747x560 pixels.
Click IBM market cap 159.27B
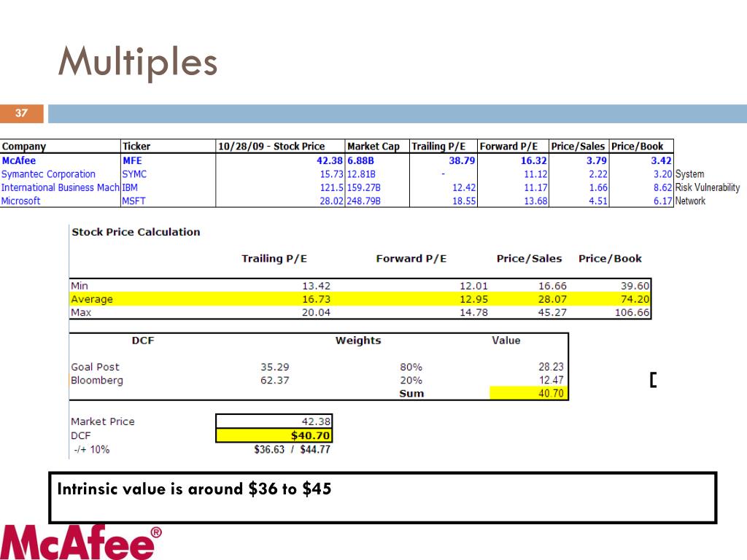(x=363, y=187)
